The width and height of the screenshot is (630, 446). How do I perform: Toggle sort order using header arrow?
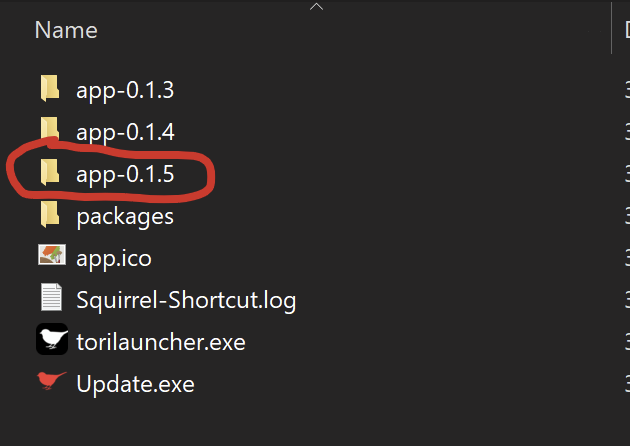click(x=316, y=6)
